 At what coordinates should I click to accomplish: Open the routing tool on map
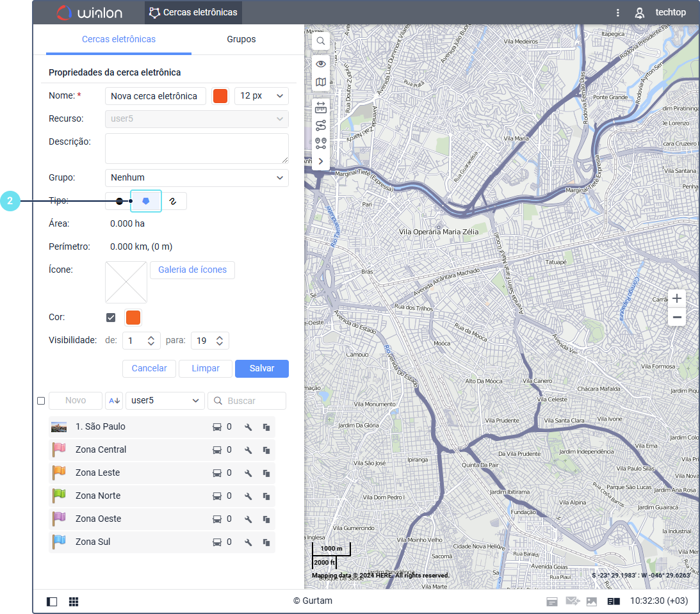coord(320,125)
